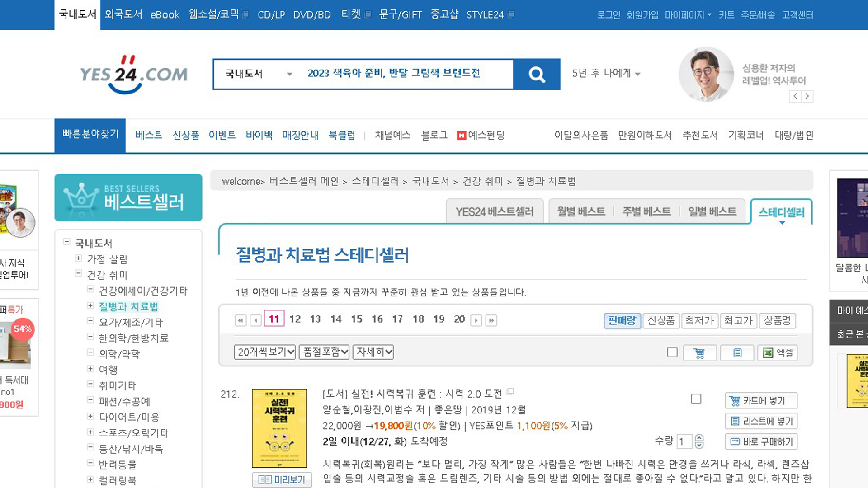Open the 품절포함 dropdown
Image resolution: width=868 pixels, height=488 pixels.
pyautogui.click(x=324, y=352)
